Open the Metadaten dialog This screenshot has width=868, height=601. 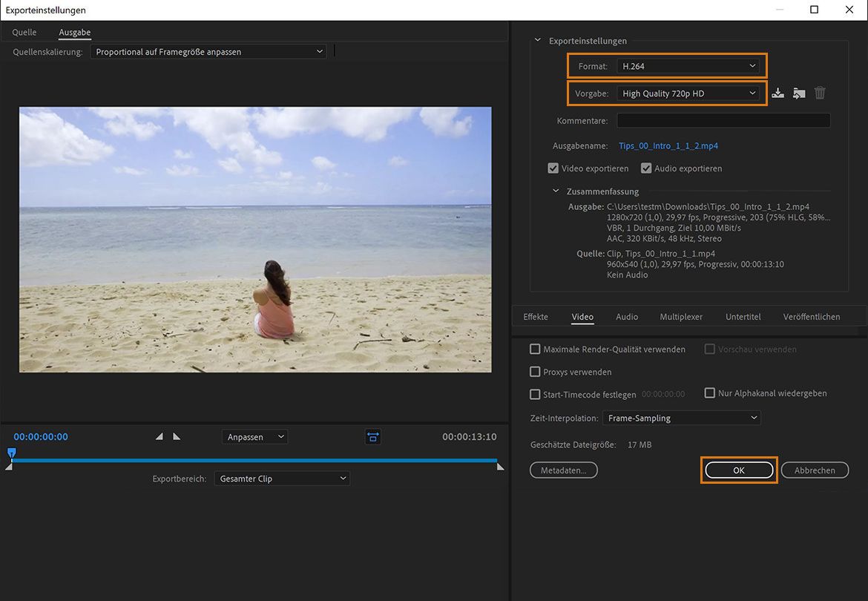tap(563, 470)
